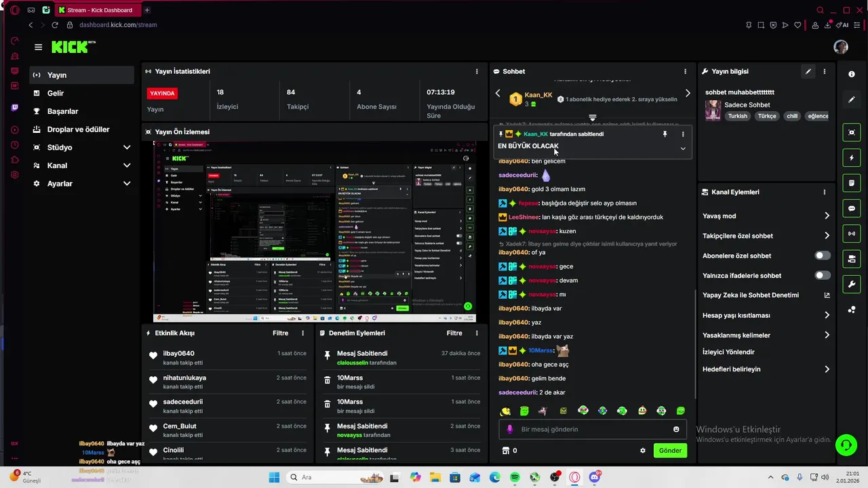Open Discord from the taskbar
Viewport: 868px width, 488px height.
click(x=595, y=477)
